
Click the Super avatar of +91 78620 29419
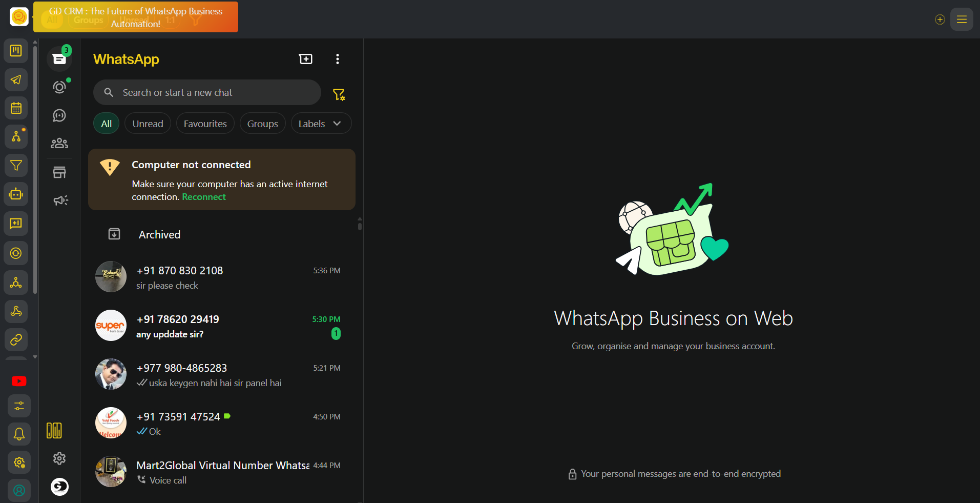[x=111, y=326]
